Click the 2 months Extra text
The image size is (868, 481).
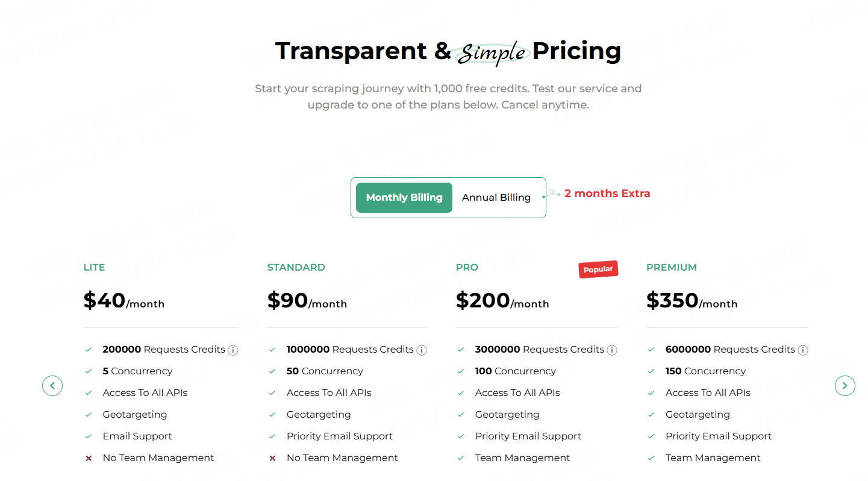pos(607,193)
